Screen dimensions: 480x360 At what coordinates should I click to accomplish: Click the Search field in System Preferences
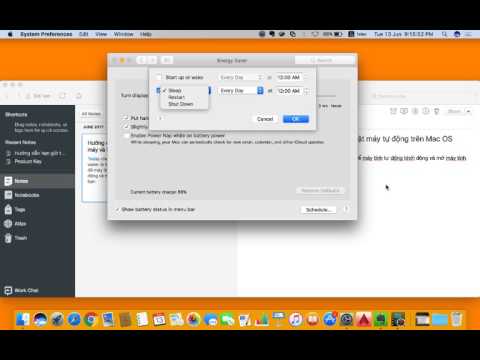coord(325,60)
